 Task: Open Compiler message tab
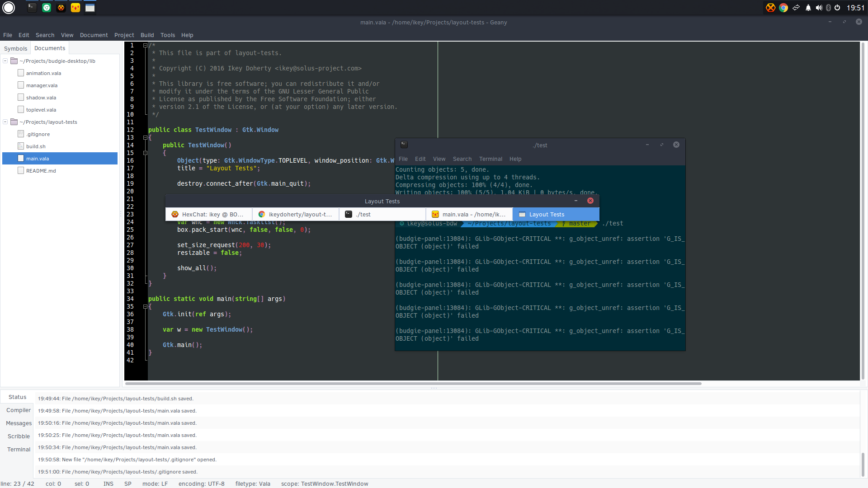[x=19, y=410]
